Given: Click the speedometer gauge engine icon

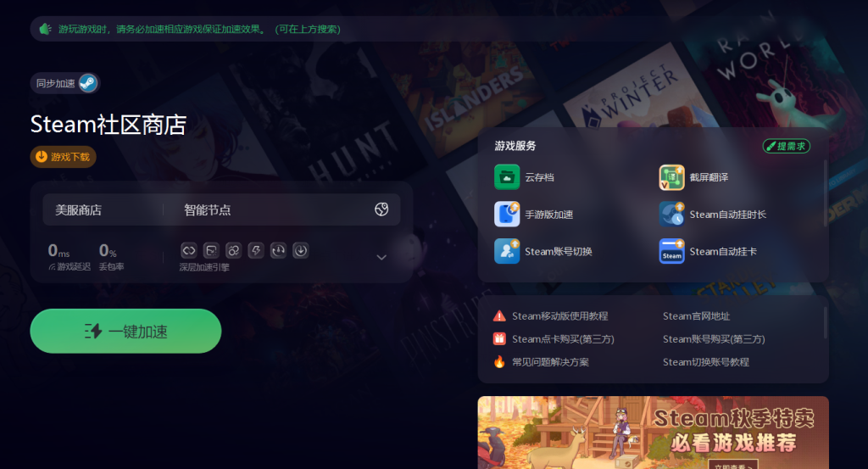Looking at the screenshot, I should [x=278, y=250].
